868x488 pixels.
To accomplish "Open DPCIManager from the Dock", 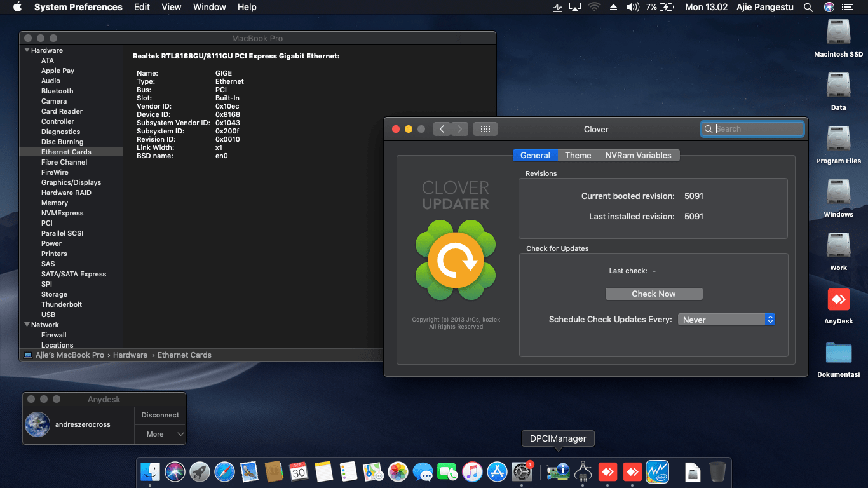I will click(x=558, y=471).
